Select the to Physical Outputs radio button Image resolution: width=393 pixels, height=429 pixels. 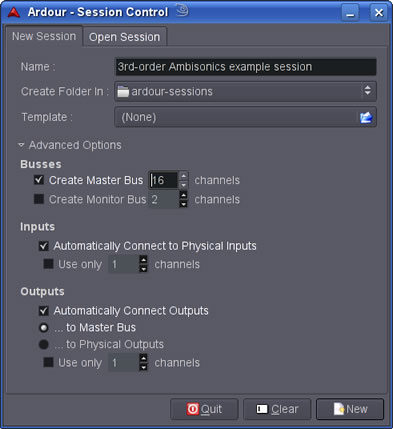click(44, 344)
